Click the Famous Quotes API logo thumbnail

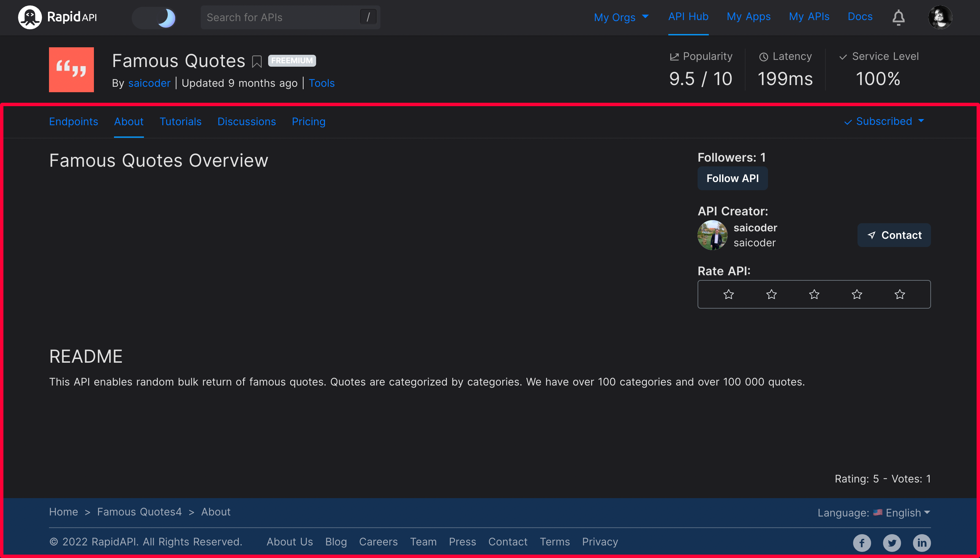coord(71,70)
